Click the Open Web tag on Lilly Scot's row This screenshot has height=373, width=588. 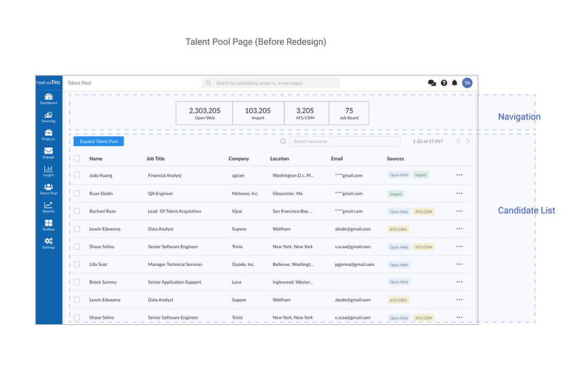(x=399, y=265)
